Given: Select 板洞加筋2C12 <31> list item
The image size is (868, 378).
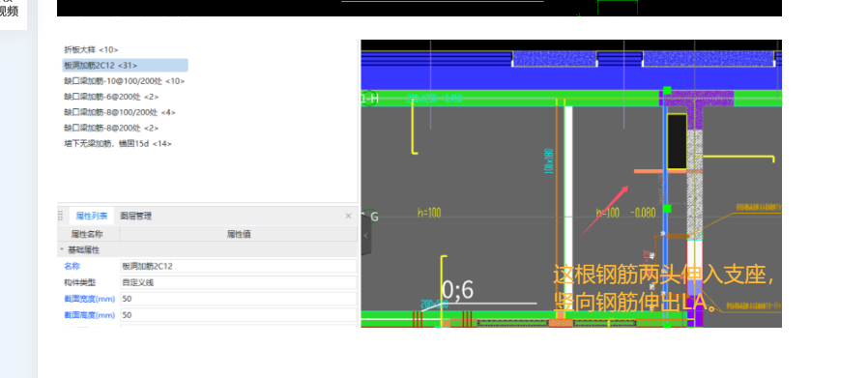Looking at the screenshot, I should click(125, 66).
